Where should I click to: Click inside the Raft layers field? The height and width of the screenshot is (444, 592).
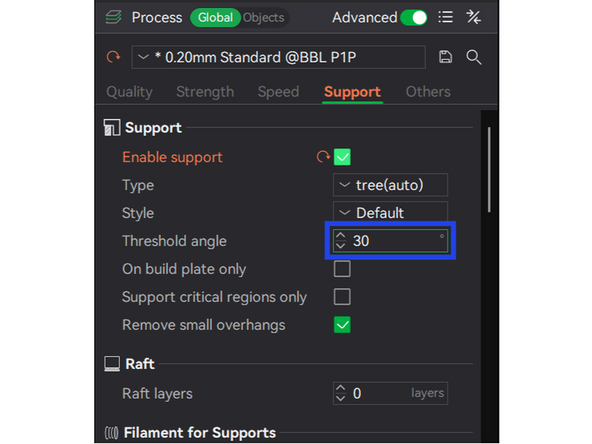pos(390,393)
